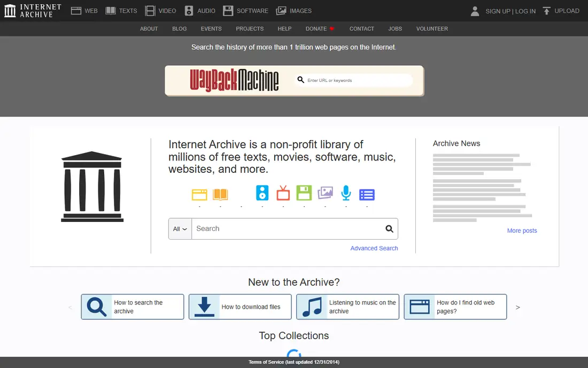This screenshot has width=588, height=368.
Task: Click the main search magnifier button
Action: (390, 229)
